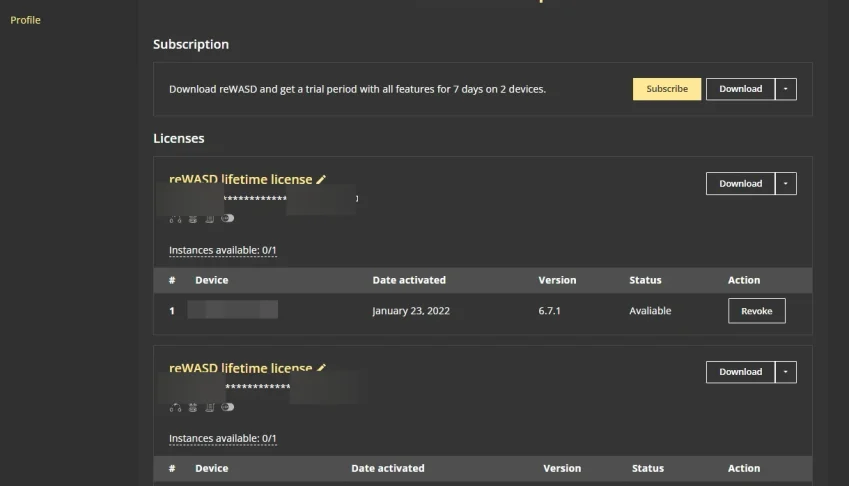Screen dimensions: 849x486
Task: Click the third feature icon in the upper license
Action: (210, 219)
